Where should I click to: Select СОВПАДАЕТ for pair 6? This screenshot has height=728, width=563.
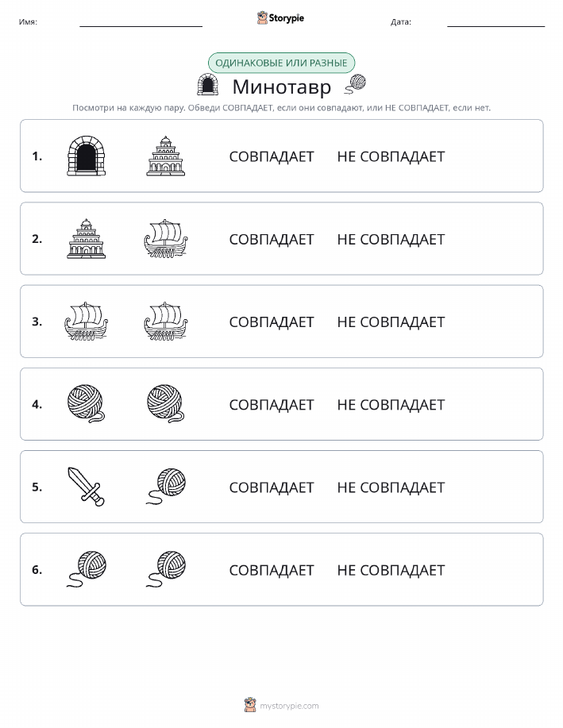tap(272, 570)
